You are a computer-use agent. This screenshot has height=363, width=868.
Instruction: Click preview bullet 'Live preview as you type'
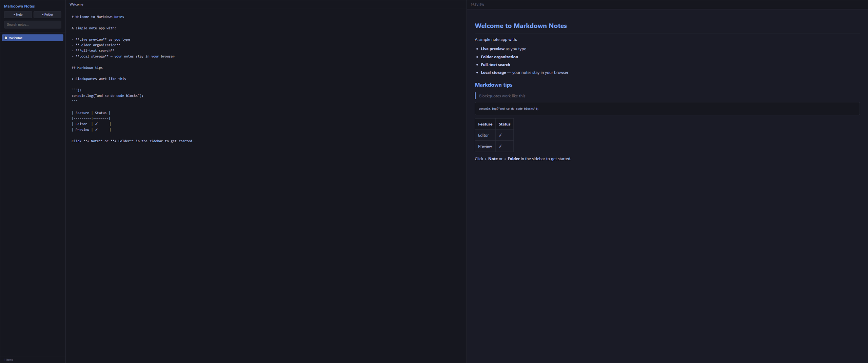coord(503,49)
